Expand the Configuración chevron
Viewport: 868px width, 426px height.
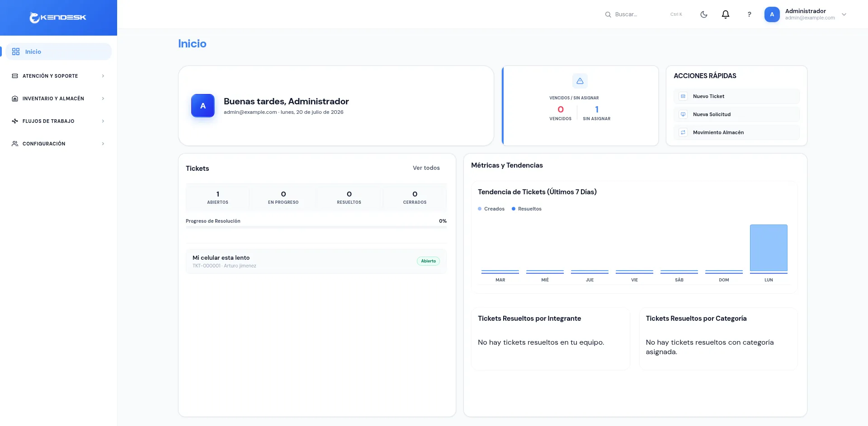(x=103, y=144)
